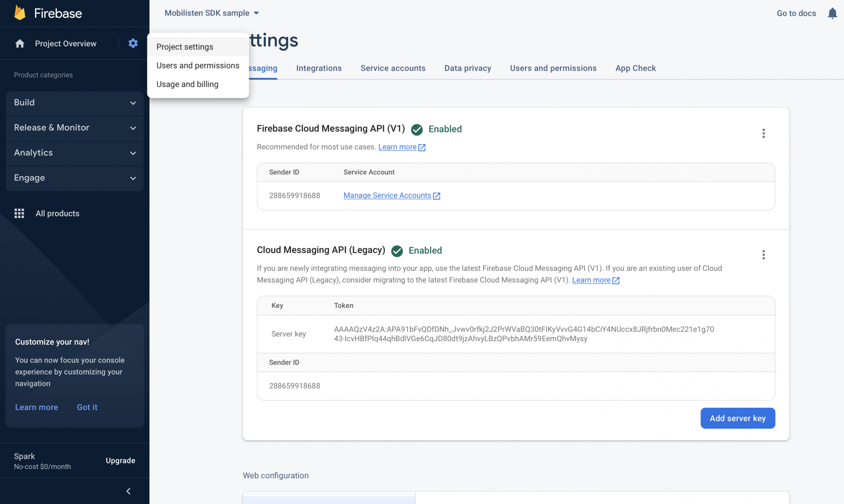The width and height of the screenshot is (844, 504).
Task: Click the Project Overview home icon
Action: coord(20,43)
